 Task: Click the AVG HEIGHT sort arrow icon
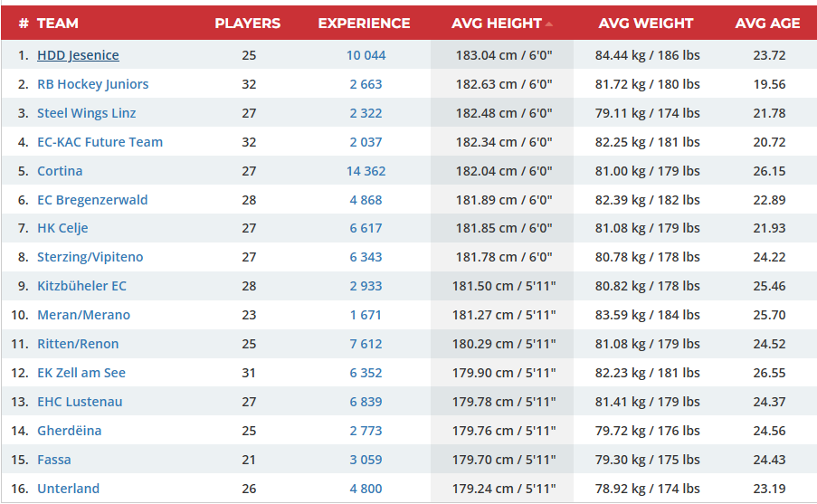pos(549,24)
